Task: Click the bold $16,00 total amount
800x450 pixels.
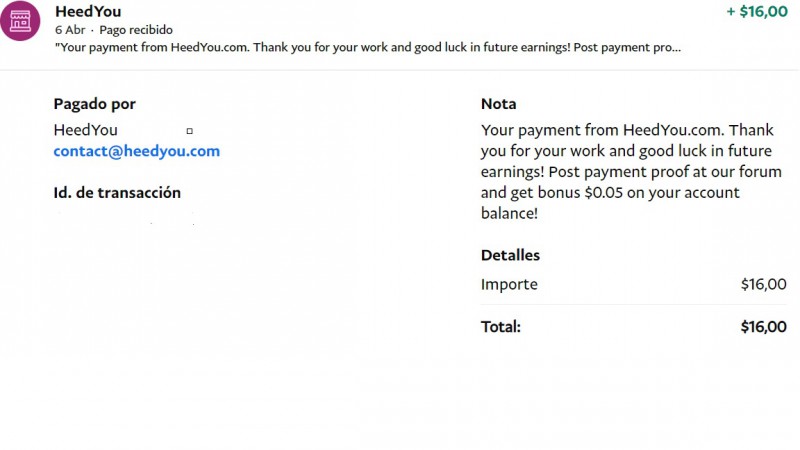Action: (x=763, y=326)
